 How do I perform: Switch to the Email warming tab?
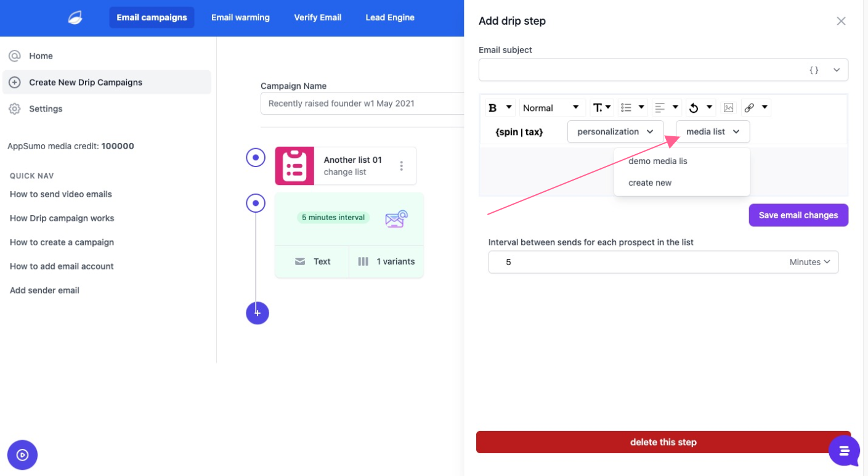coord(240,17)
